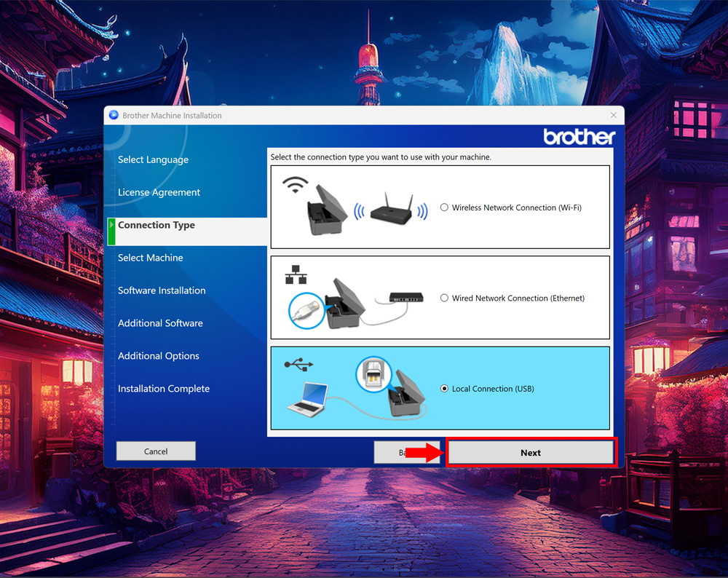Click the 'Wireless Network Connection (Wi-Fi)' label
Image resolution: width=728 pixels, height=578 pixels.
(x=517, y=207)
